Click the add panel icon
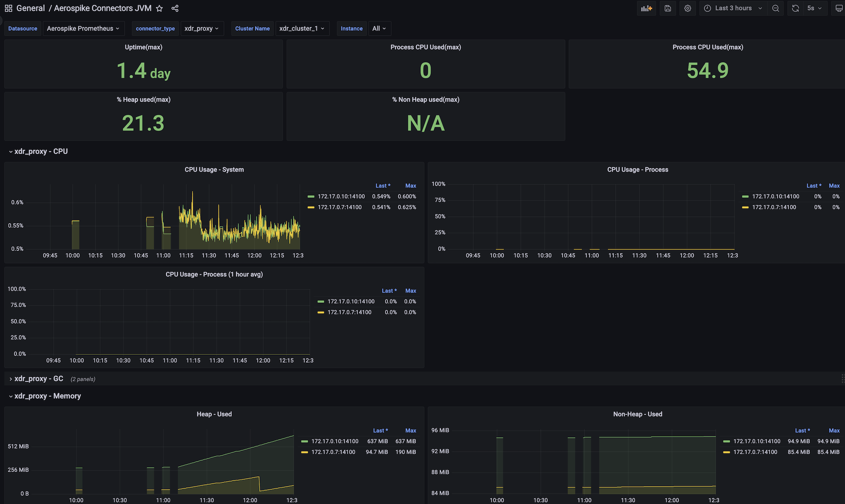 click(646, 8)
